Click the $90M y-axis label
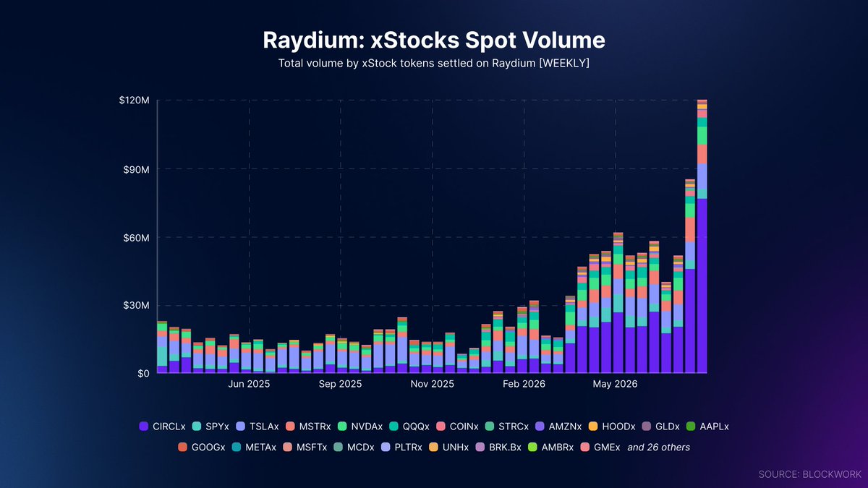This screenshot has width=868, height=488. tap(136, 169)
